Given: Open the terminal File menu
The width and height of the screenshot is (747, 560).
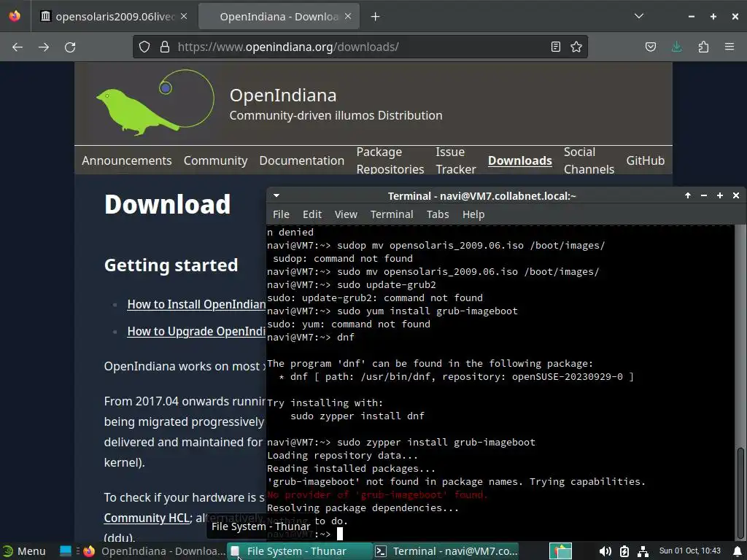Looking at the screenshot, I should click(281, 214).
